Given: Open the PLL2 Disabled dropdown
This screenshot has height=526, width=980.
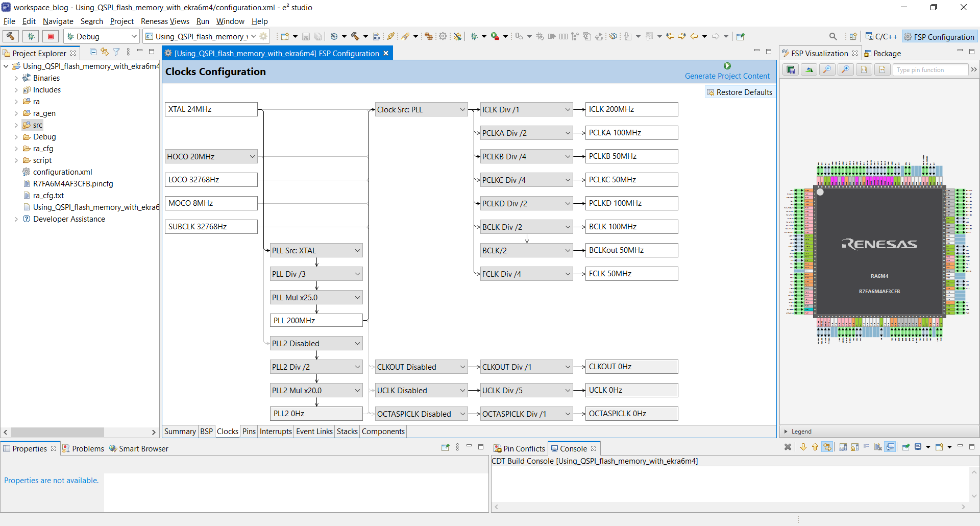Looking at the screenshot, I should pyautogui.click(x=316, y=343).
